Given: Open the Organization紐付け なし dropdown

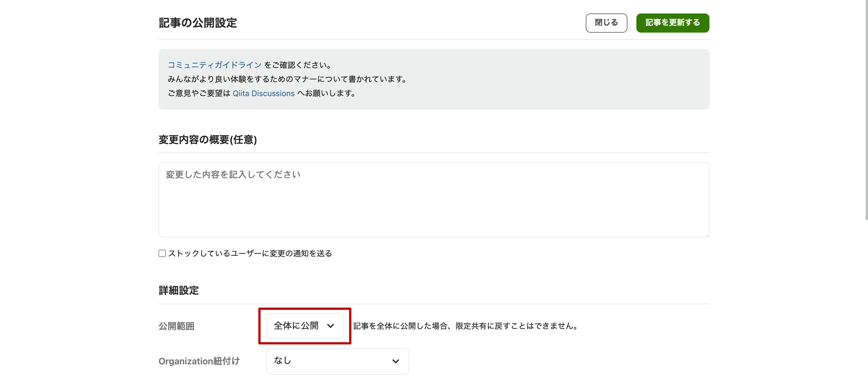Looking at the screenshot, I should pos(338,361).
